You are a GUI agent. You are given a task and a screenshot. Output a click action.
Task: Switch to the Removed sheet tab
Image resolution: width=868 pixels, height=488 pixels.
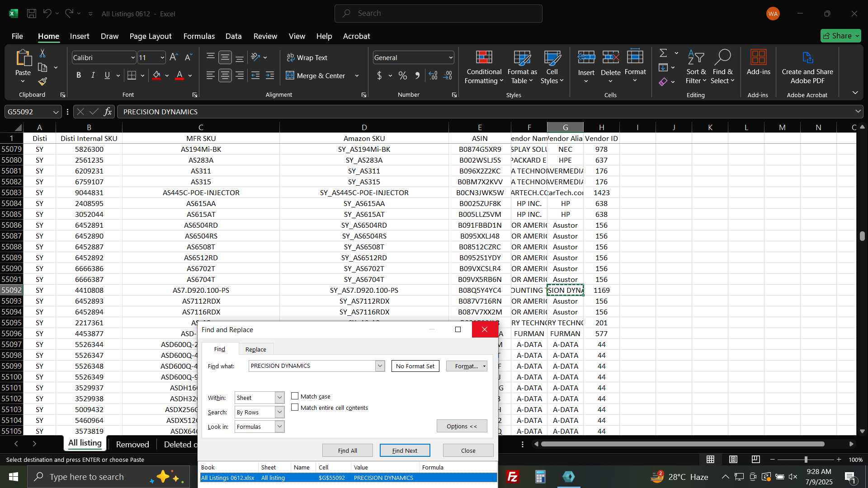click(132, 444)
